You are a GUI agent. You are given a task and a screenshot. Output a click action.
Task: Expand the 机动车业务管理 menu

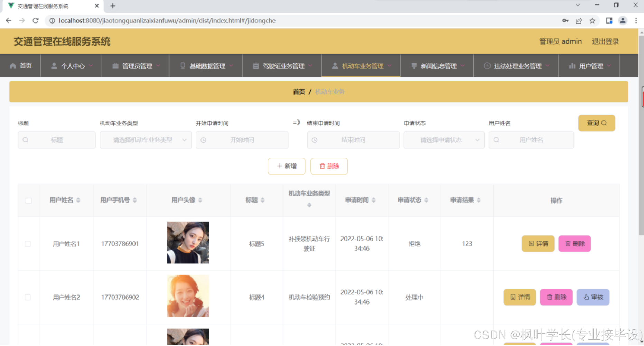pos(361,66)
